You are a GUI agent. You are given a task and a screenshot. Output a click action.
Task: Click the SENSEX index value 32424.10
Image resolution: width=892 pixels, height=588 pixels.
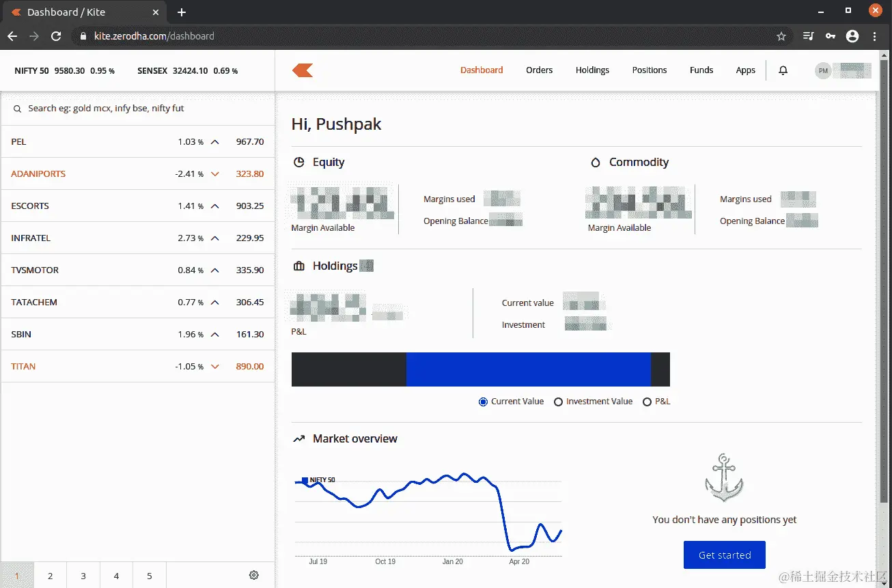pyautogui.click(x=191, y=71)
